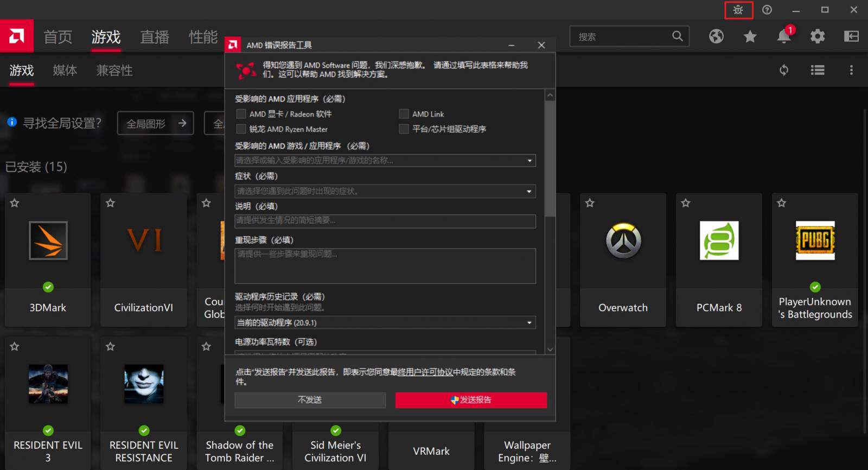Open the web browser globe icon
This screenshot has height=470, width=868.
click(716, 36)
